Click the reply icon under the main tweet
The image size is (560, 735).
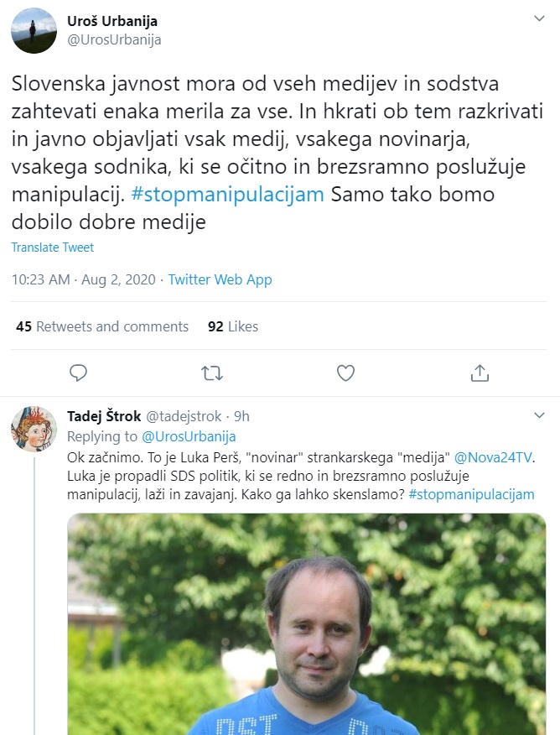[x=79, y=372]
